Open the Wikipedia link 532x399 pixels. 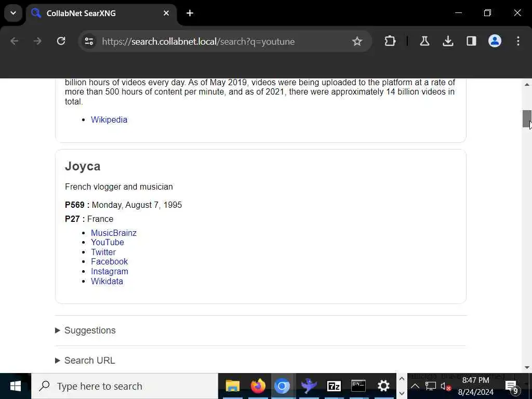109,120
